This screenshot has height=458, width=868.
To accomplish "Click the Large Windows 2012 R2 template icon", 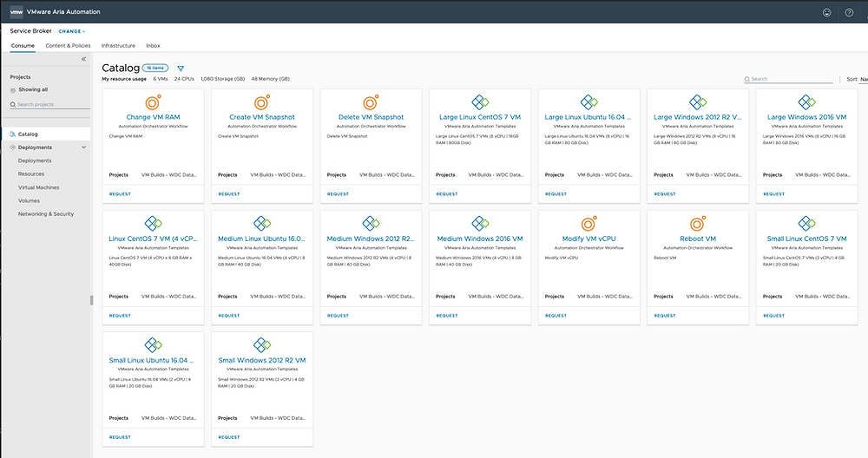I will coord(698,101).
